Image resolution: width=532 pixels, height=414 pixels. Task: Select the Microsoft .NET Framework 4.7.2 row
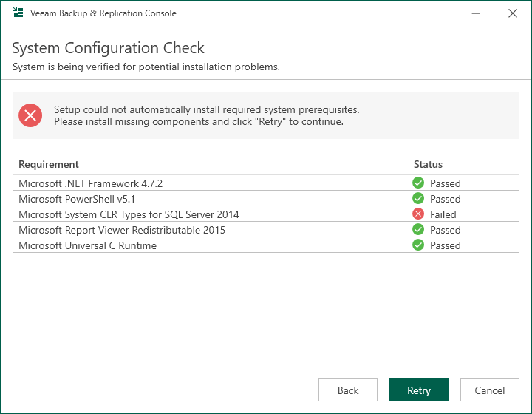pyautogui.click(x=90, y=183)
